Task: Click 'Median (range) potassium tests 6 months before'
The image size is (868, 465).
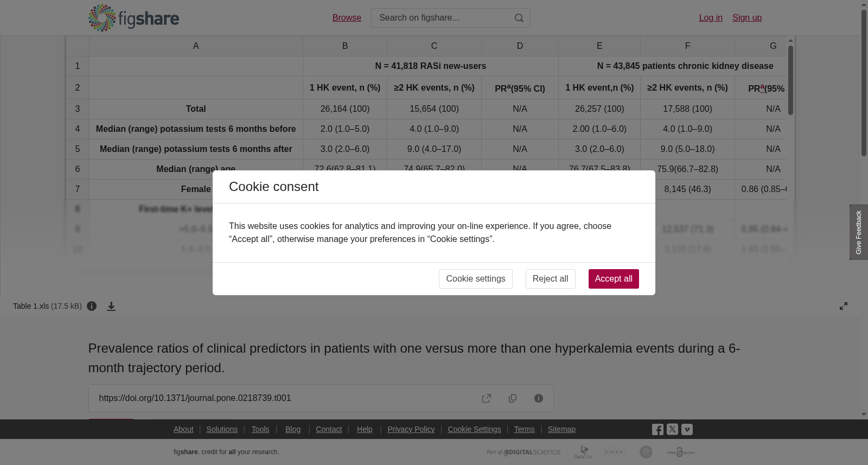Action: point(196,129)
